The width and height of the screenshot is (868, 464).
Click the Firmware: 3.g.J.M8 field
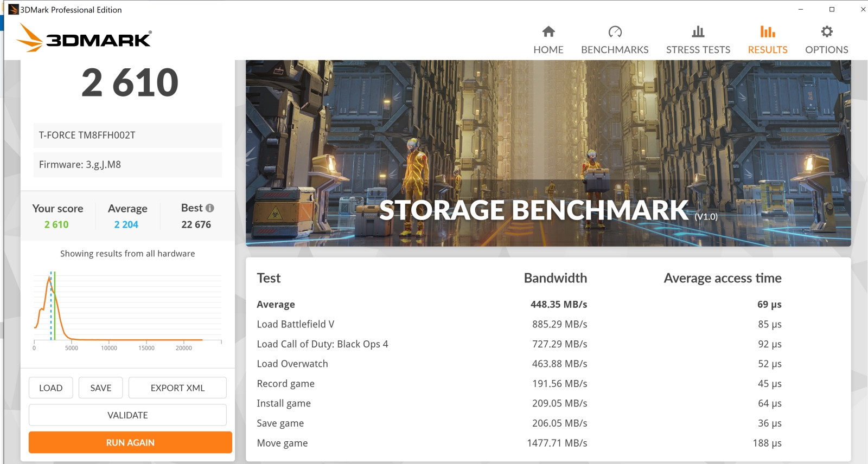coord(127,164)
